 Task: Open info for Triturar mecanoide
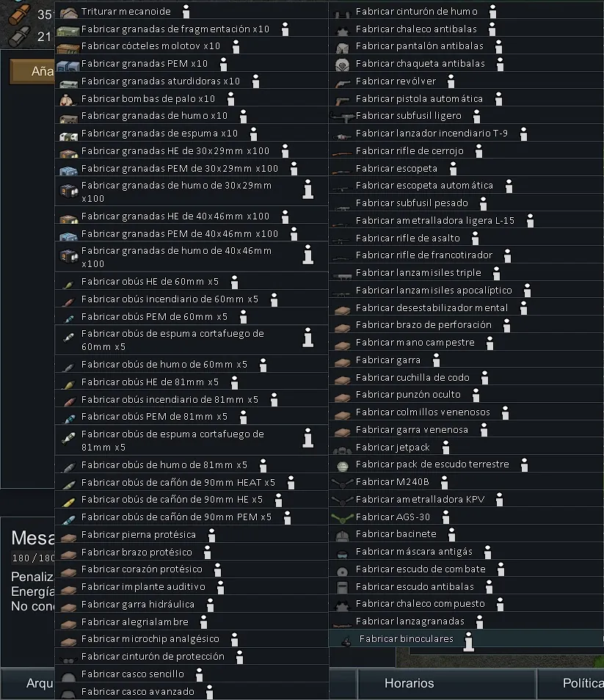click(186, 12)
